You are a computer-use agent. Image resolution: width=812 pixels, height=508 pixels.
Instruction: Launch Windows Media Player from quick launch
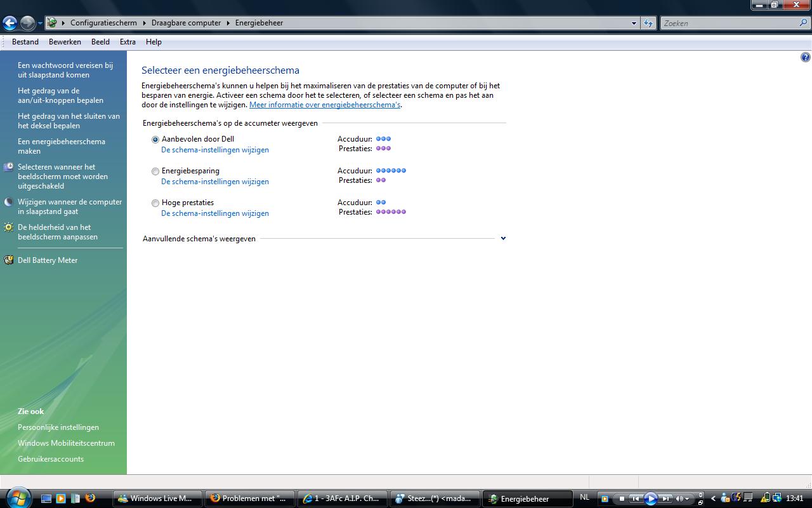(x=61, y=498)
